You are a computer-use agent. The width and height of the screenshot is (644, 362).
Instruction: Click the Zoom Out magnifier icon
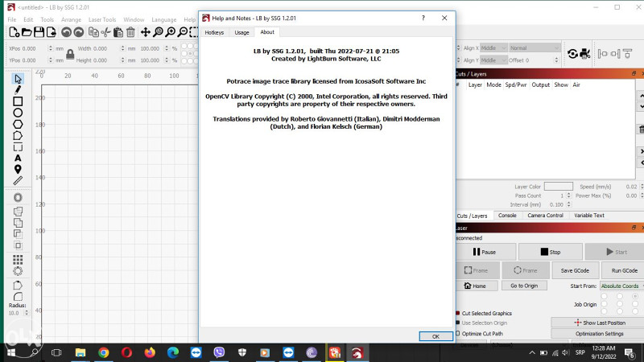(183, 32)
